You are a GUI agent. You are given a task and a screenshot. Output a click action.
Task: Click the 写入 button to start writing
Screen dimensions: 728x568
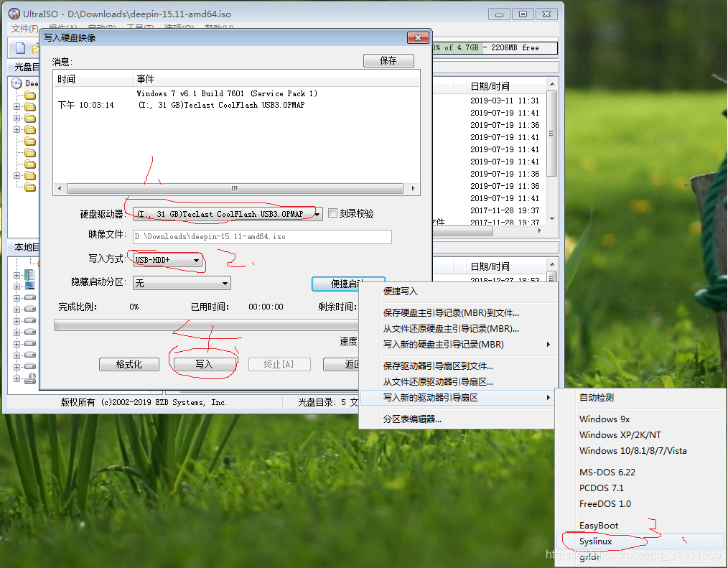coord(204,364)
